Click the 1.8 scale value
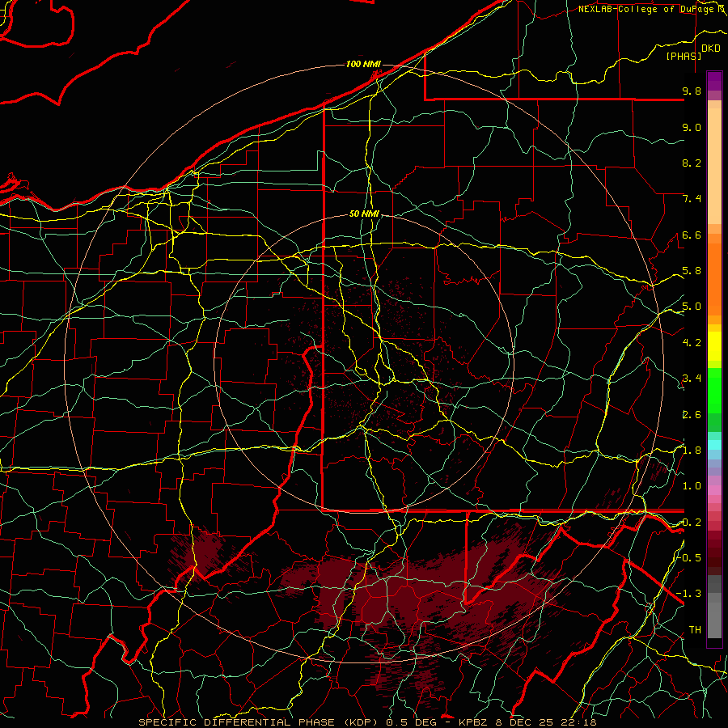 [x=692, y=451]
